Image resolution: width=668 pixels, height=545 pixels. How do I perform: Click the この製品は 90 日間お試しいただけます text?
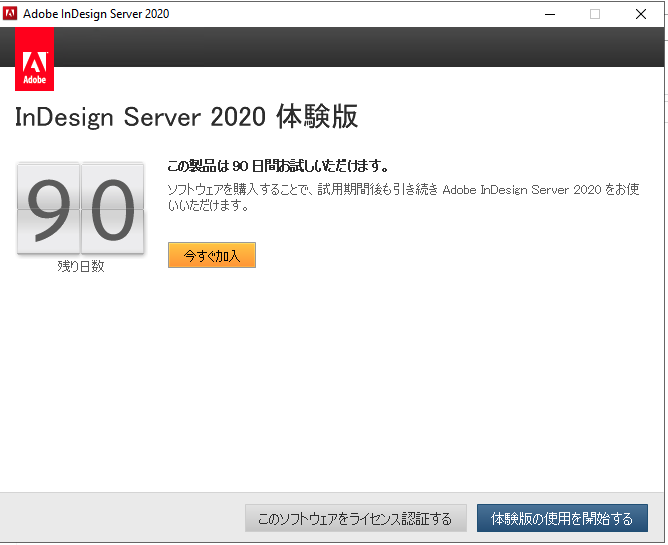[x=278, y=166]
